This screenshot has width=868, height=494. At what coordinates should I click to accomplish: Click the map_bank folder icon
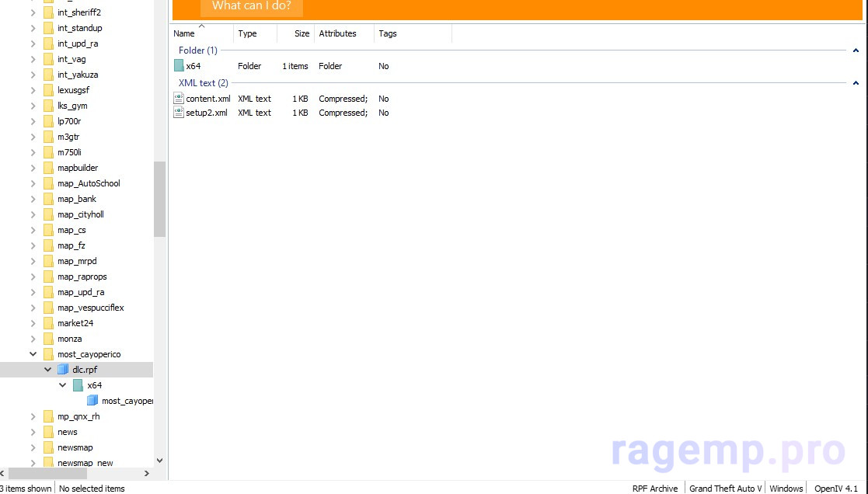(x=48, y=199)
